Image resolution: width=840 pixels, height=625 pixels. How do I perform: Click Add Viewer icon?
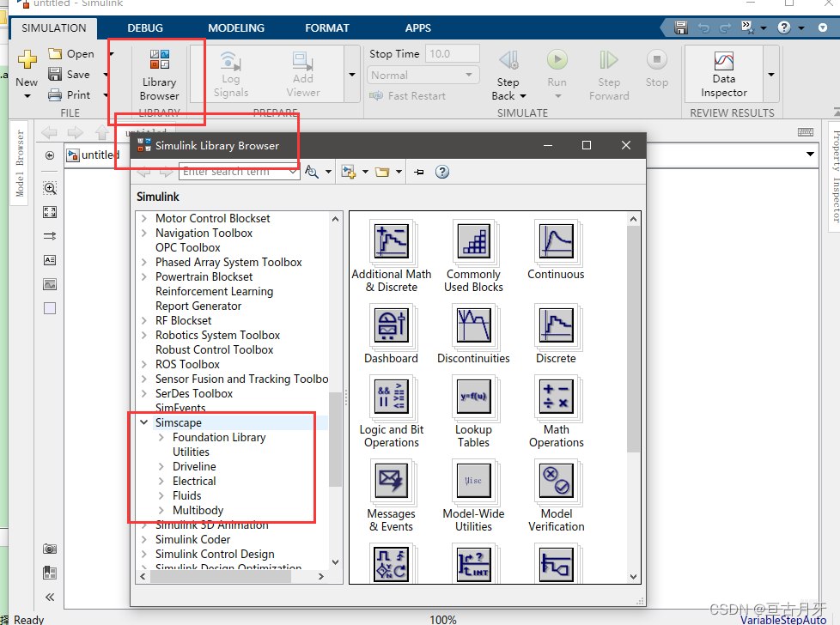(x=302, y=62)
